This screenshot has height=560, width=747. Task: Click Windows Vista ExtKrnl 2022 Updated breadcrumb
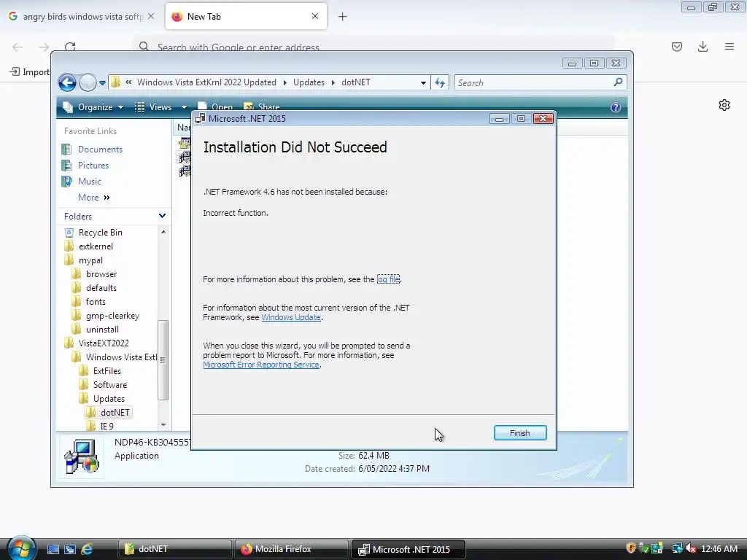[x=206, y=82]
